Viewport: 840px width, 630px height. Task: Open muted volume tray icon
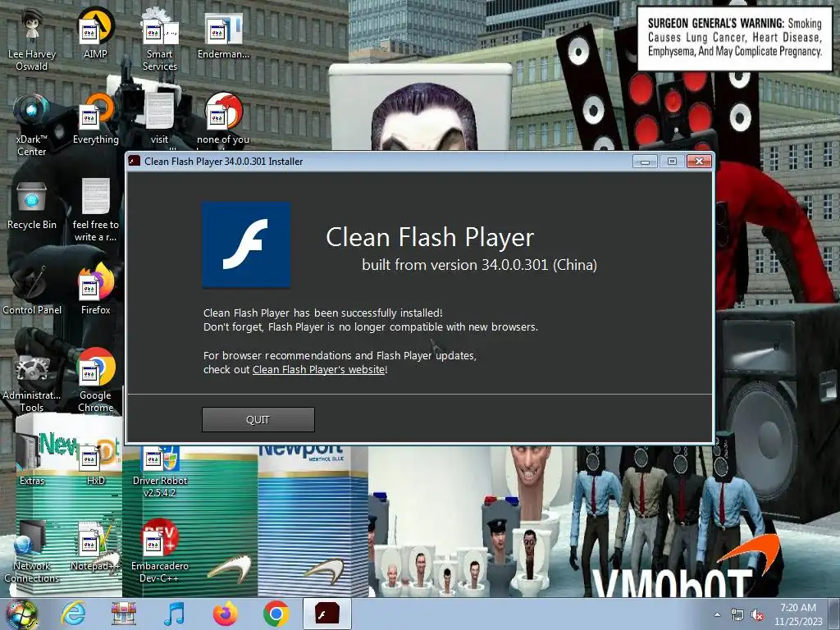click(x=757, y=615)
